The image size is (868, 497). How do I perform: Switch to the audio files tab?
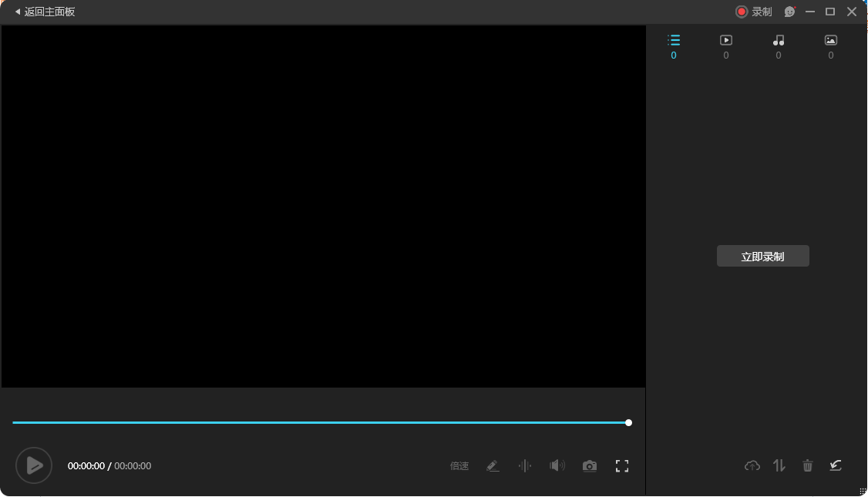click(779, 46)
